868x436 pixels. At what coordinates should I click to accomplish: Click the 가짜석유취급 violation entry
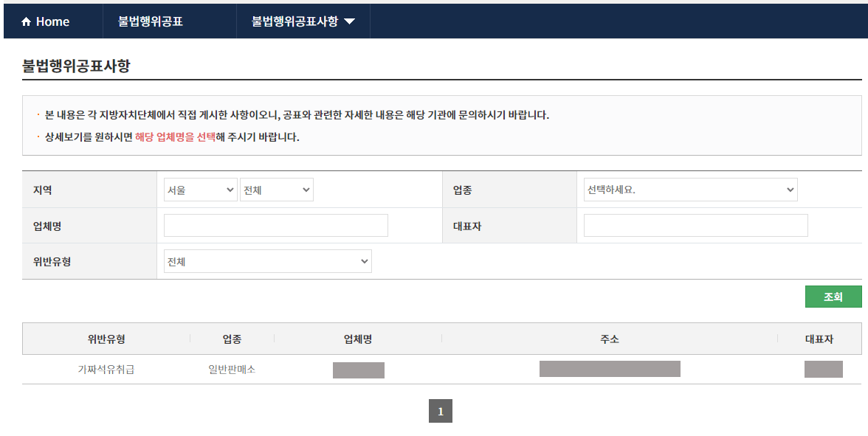(x=108, y=370)
